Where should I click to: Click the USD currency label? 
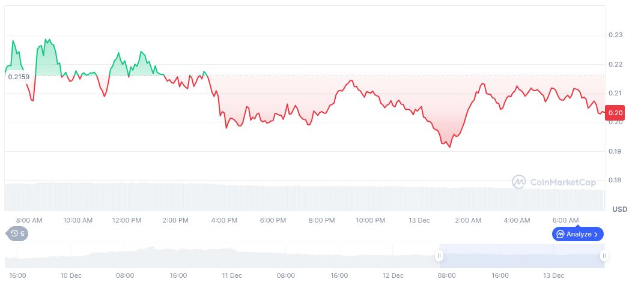(619, 209)
